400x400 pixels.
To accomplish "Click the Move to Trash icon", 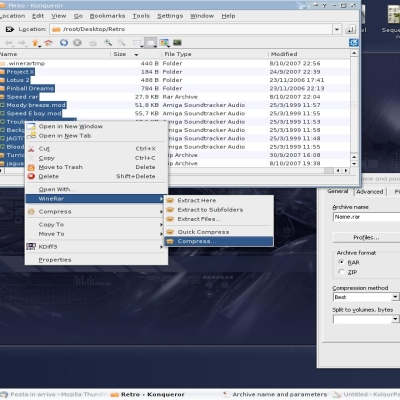I will tap(31, 167).
